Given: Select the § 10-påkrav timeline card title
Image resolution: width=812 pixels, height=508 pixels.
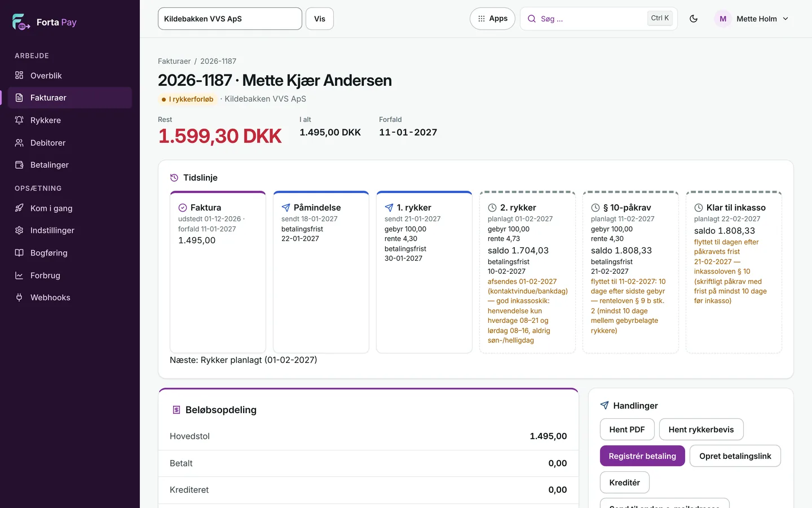Looking at the screenshot, I should (x=627, y=208).
